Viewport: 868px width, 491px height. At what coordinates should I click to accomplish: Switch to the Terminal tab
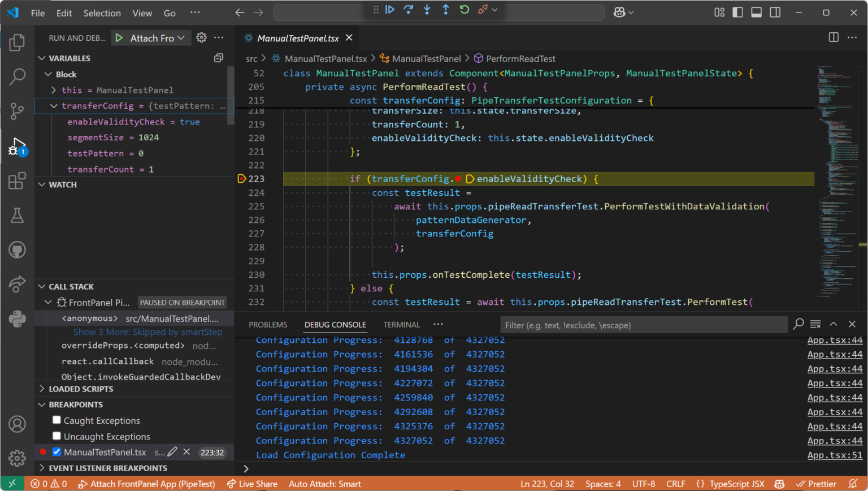click(x=401, y=324)
